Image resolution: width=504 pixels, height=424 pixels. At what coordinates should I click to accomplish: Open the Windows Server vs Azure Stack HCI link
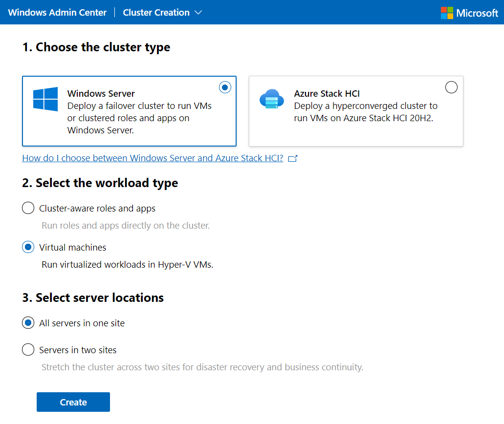pos(153,158)
